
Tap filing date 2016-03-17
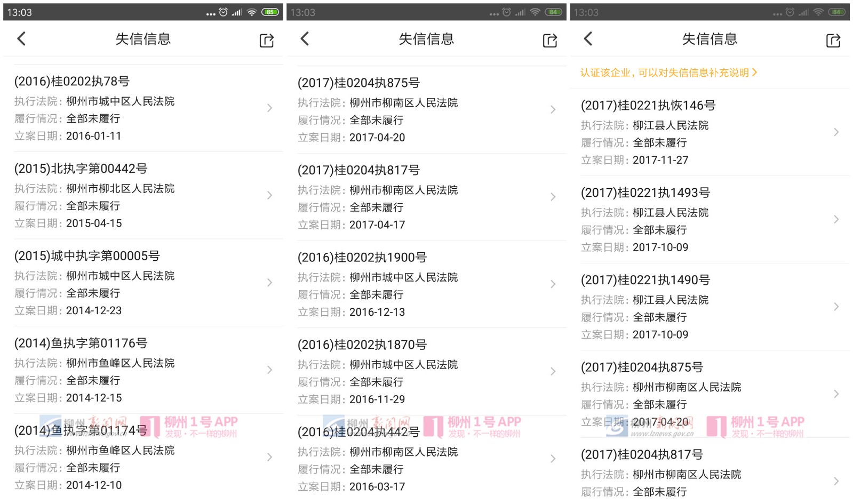point(377,487)
